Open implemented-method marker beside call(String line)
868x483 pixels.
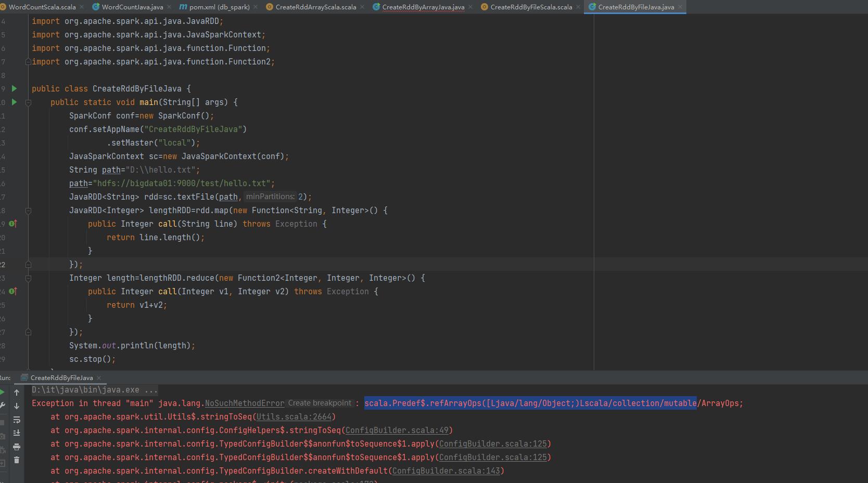pyautogui.click(x=13, y=224)
